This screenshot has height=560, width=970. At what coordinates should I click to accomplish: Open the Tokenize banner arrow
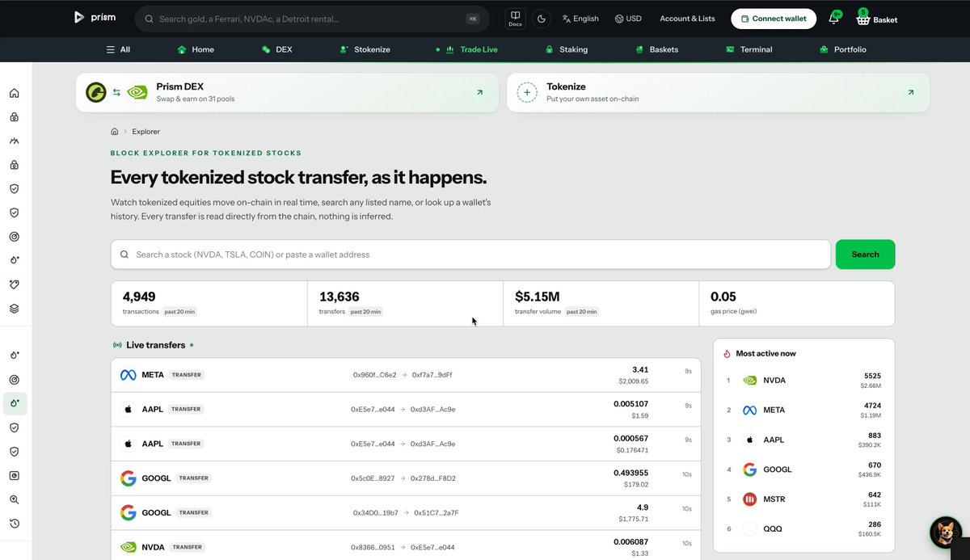coord(911,93)
